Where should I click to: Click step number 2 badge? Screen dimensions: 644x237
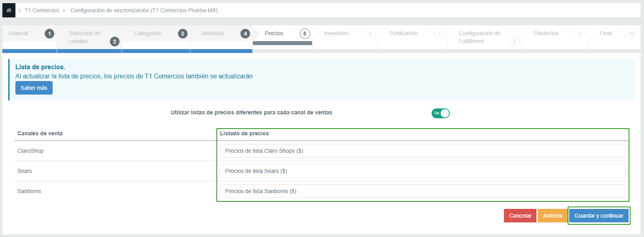[115, 42]
